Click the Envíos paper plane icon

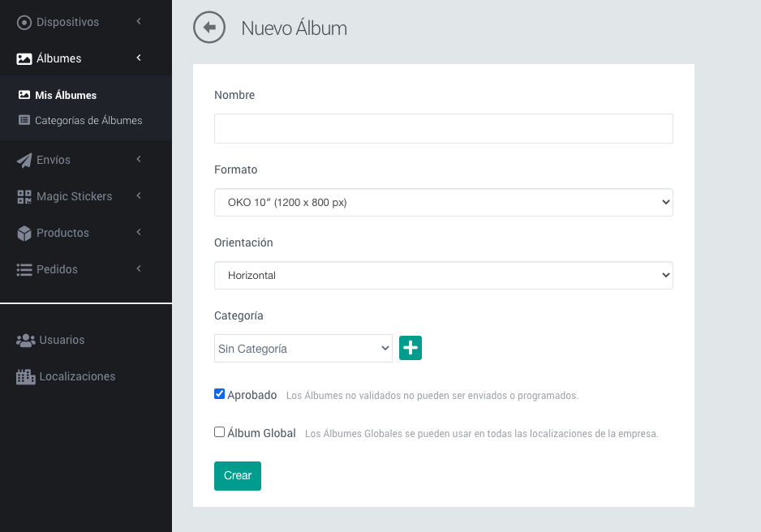click(24, 160)
